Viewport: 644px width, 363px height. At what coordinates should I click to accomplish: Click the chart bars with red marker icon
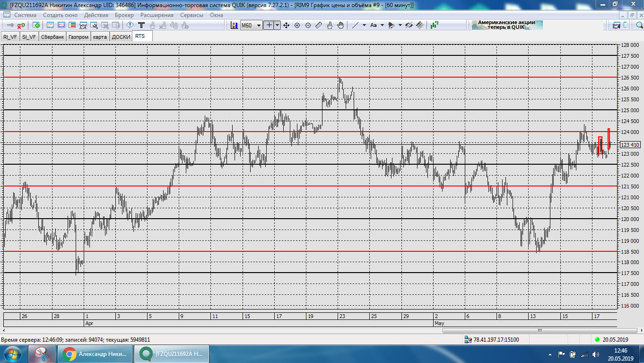pyautogui.click(x=234, y=25)
